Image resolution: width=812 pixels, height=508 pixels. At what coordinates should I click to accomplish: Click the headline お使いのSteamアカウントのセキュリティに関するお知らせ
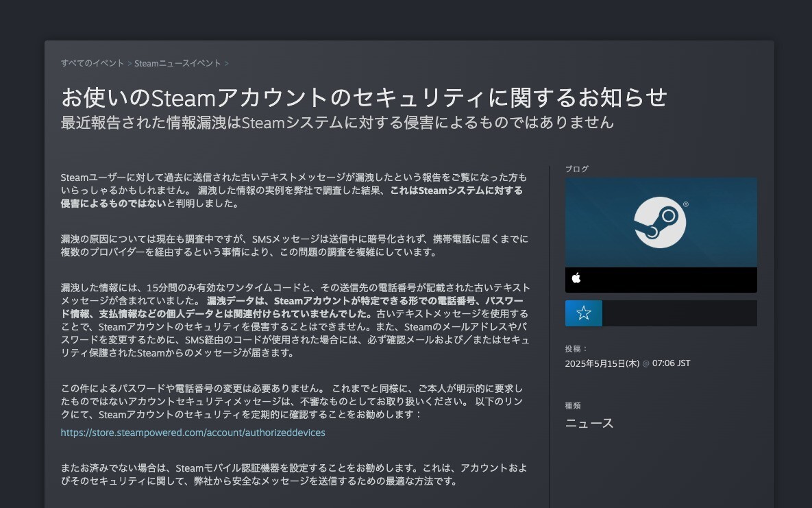364,97
